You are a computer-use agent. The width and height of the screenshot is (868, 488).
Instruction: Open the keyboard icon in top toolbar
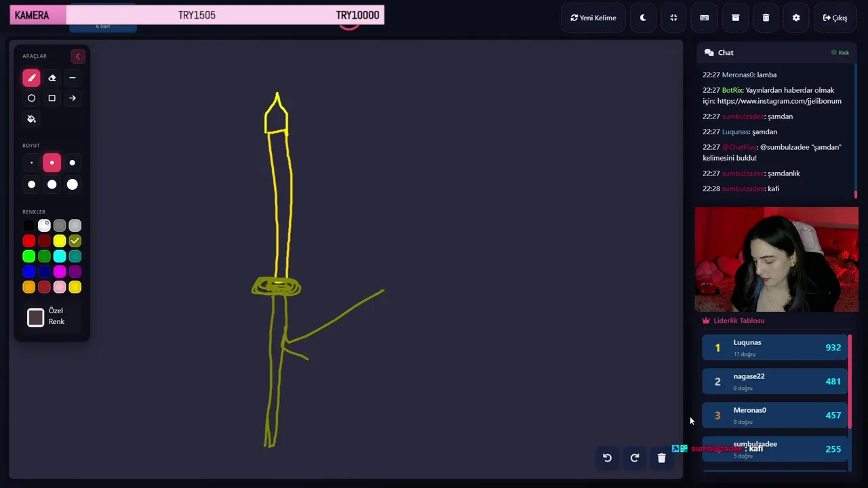pos(705,18)
